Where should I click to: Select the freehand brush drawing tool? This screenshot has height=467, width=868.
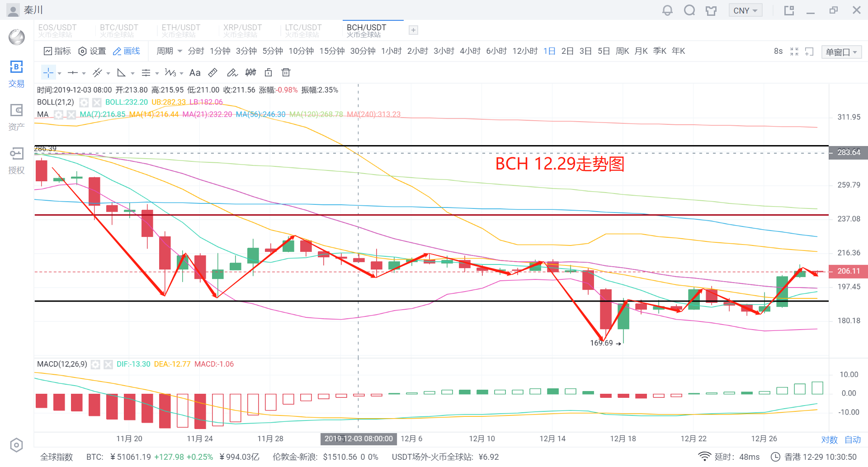tap(232, 73)
